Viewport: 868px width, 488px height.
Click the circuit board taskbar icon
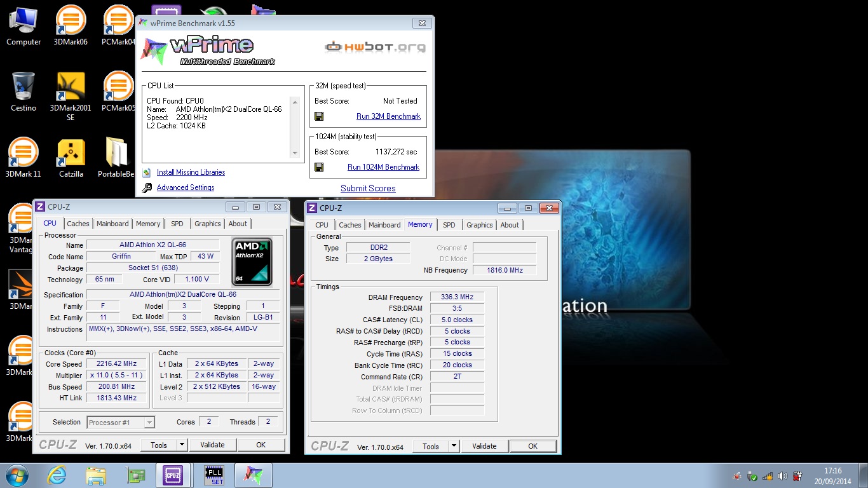pos(135,475)
